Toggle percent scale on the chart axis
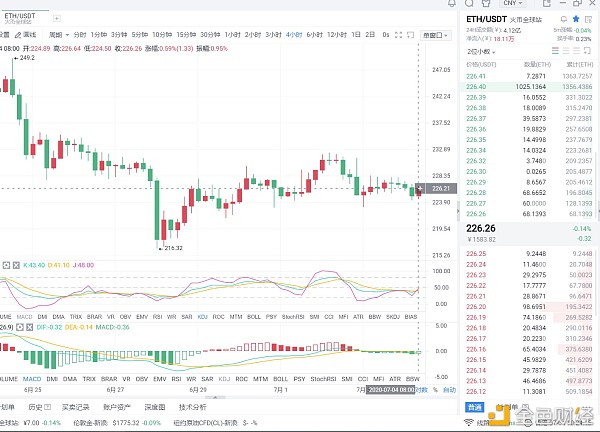600x432 pixels. coord(435,390)
